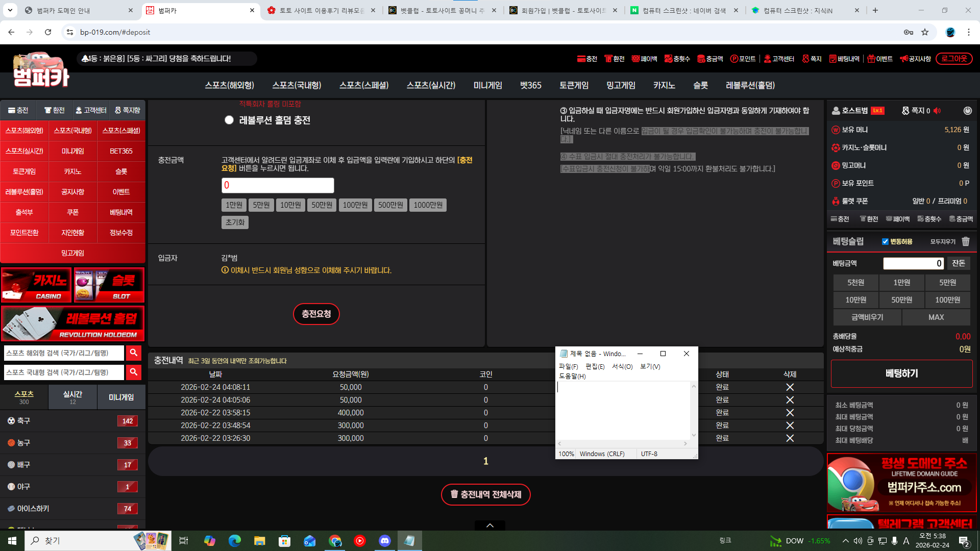Open Chrome's three-dot menu

point(969,32)
